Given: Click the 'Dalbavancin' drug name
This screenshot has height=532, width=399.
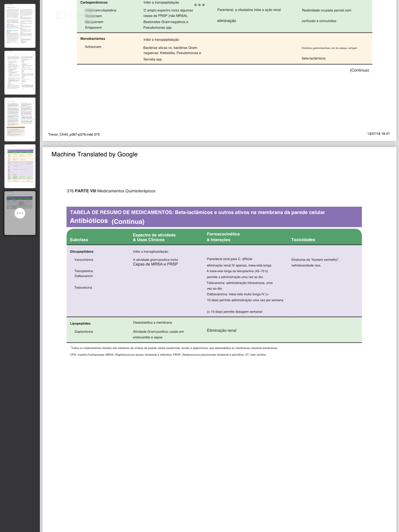Looking at the screenshot, I should coord(84,276).
